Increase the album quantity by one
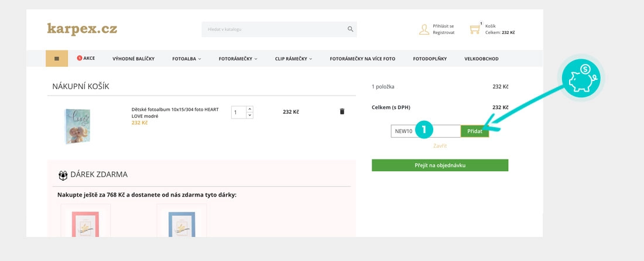The width and height of the screenshot is (644, 261). coord(250,109)
